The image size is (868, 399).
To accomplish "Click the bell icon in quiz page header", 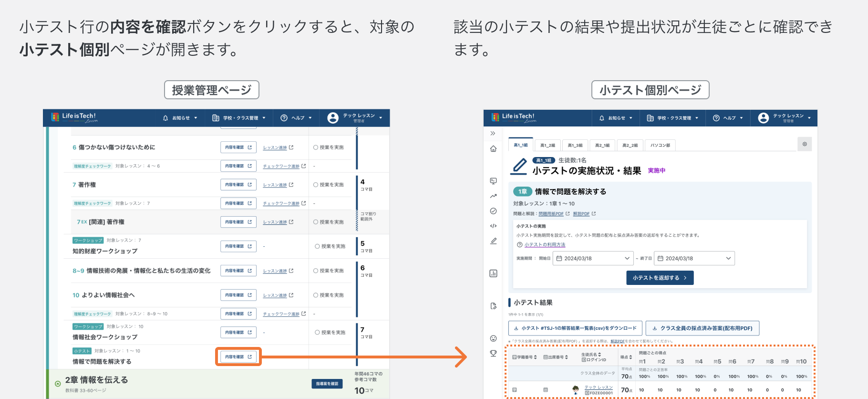I will (602, 118).
